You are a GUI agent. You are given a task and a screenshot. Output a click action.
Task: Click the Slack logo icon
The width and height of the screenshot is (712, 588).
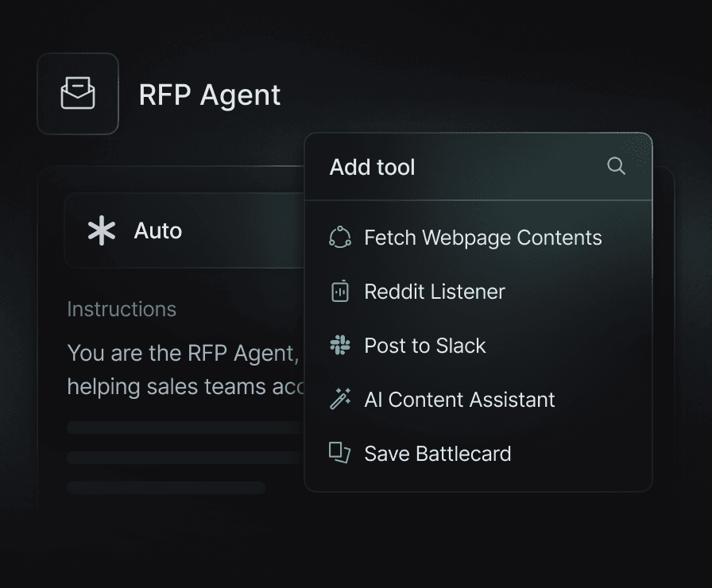[339, 345]
